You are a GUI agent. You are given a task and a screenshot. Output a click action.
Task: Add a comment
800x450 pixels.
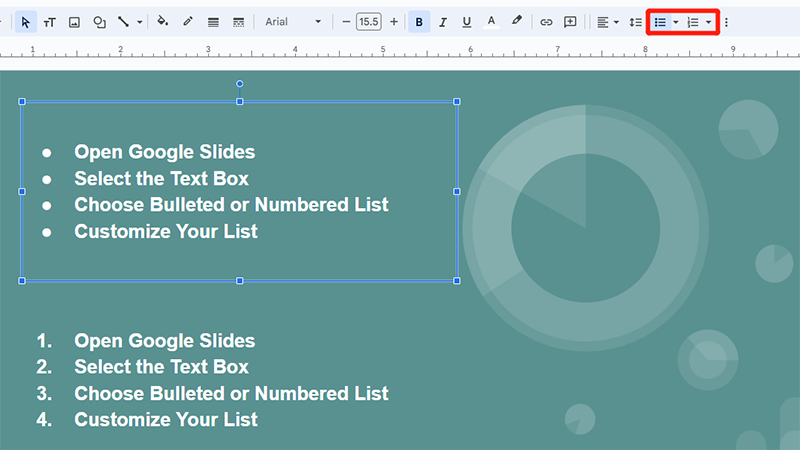pos(570,22)
